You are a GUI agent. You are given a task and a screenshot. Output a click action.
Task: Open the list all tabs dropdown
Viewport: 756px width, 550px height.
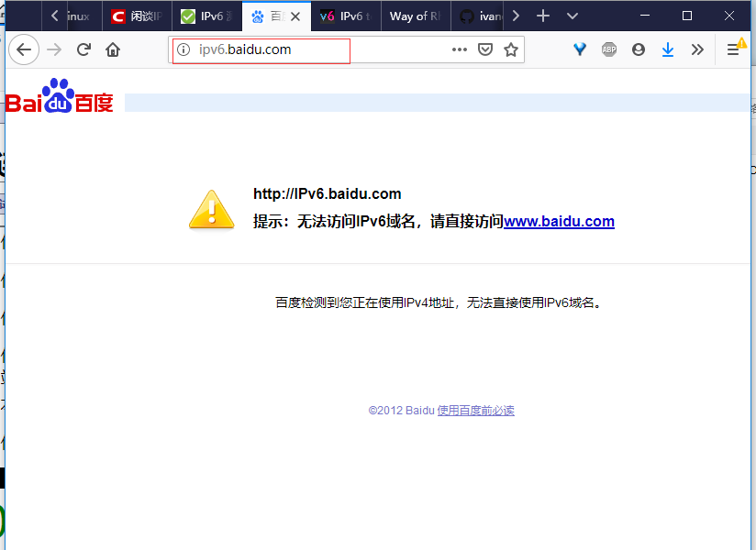pyautogui.click(x=573, y=16)
